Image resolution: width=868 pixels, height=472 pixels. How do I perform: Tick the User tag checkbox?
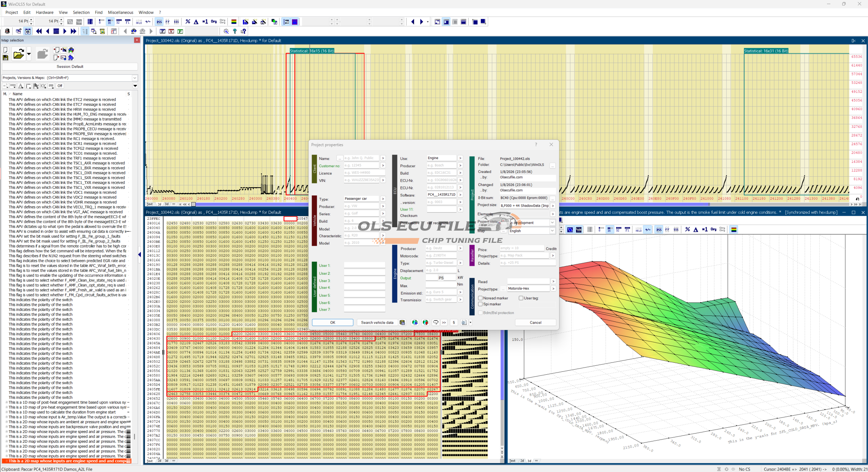click(x=521, y=298)
